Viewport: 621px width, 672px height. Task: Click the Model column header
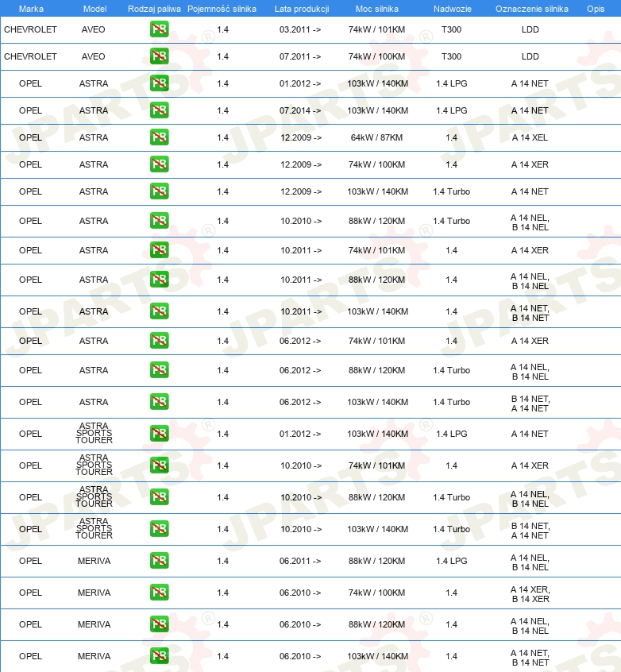94,9
